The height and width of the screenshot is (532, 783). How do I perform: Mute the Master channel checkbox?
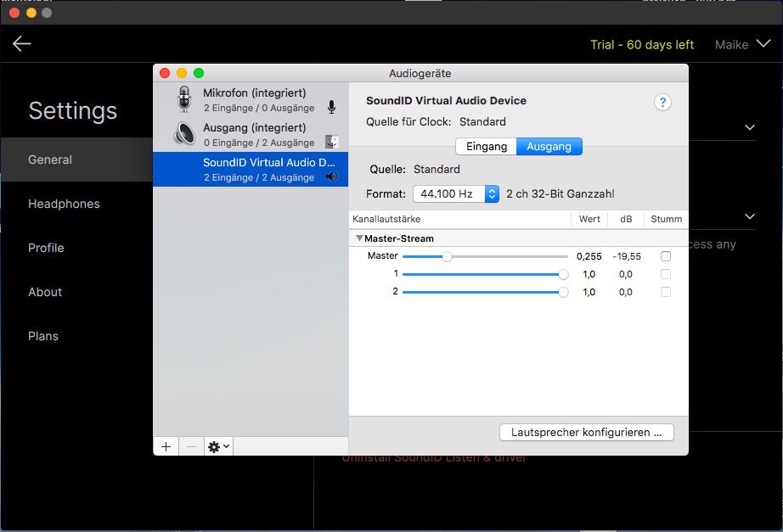(x=666, y=256)
